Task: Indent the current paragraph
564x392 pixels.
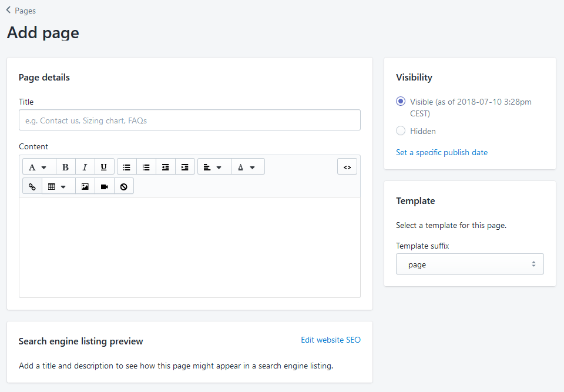Action: tap(185, 167)
